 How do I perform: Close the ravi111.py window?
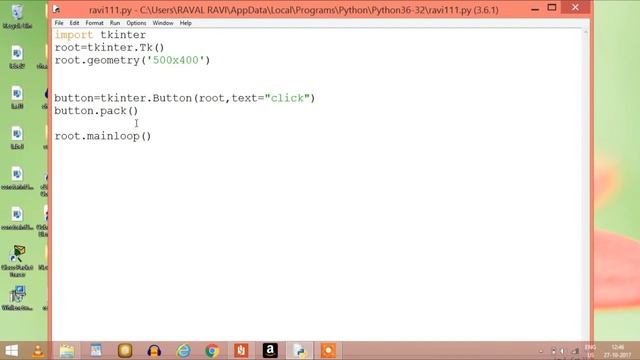coord(575,7)
